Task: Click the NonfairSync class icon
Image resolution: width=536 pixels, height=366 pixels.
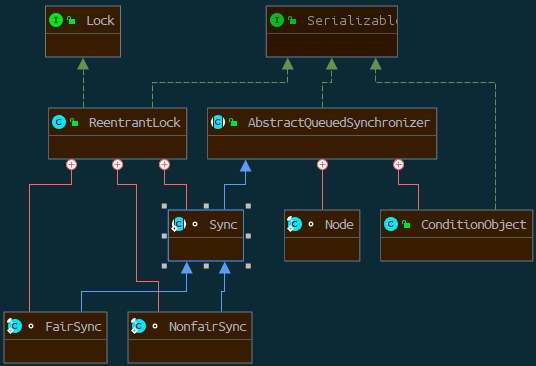Action: (138, 326)
